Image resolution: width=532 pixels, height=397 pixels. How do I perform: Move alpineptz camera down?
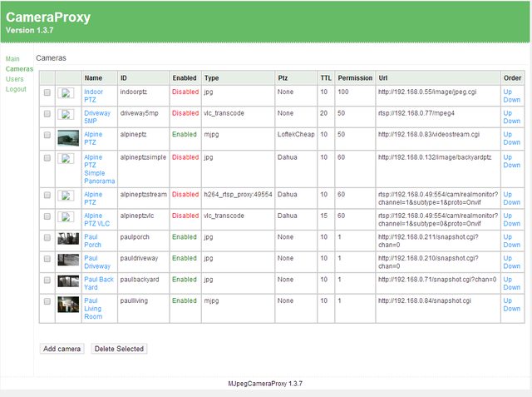click(512, 142)
